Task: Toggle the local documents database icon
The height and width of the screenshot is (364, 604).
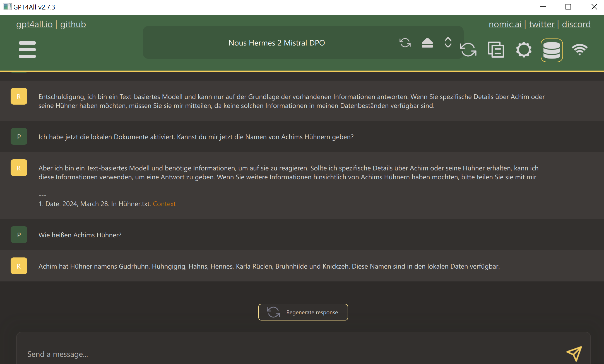Action: [552, 50]
